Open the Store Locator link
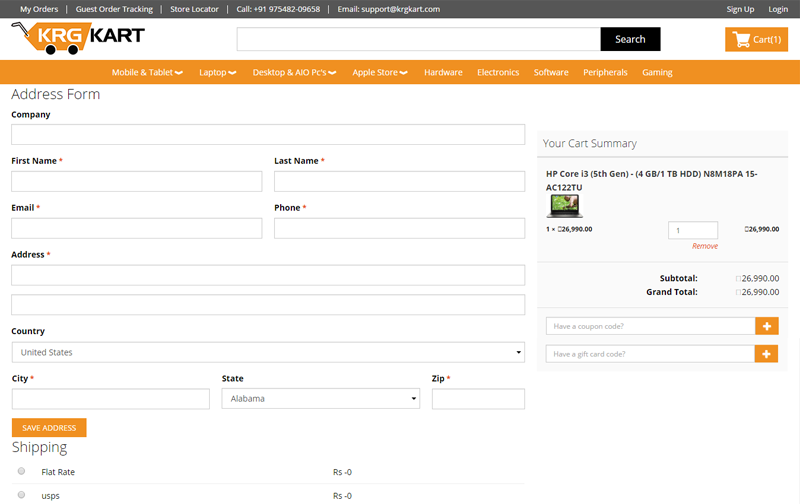This screenshot has width=800, height=504. pyautogui.click(x=194, y=9)
